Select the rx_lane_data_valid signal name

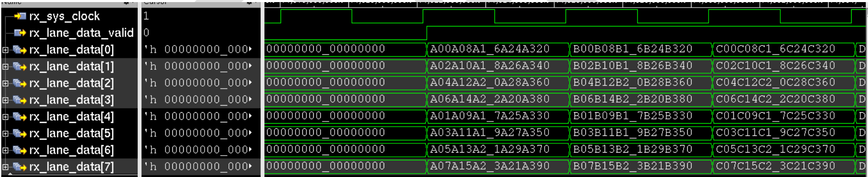(x=81, y=33)
